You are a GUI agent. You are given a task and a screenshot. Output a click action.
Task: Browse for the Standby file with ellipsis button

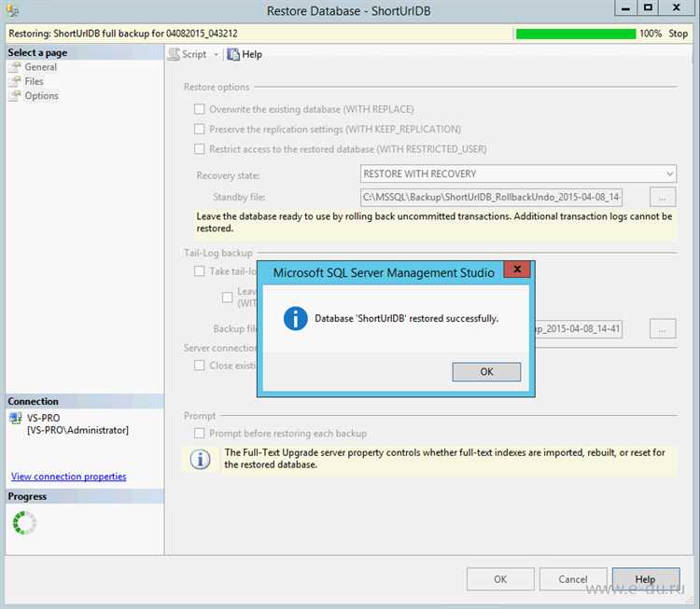tap(663, 197)
